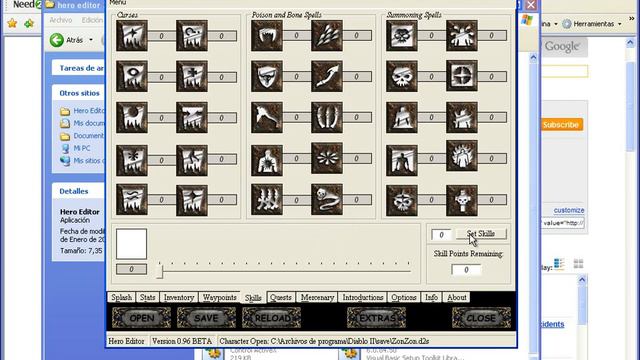Click the yellow favorites star in the browser
The height and width of the screenshot is (360, 640).
[x=12, y=23]
